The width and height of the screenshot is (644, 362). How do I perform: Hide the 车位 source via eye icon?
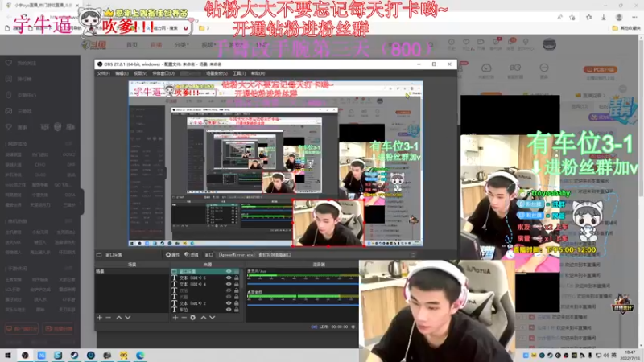(229, 310)
